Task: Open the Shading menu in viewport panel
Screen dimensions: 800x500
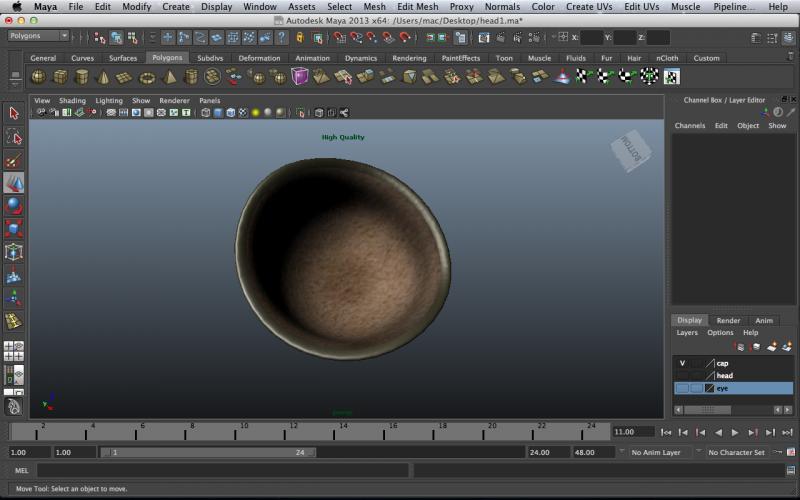Action: coord(72,101)
